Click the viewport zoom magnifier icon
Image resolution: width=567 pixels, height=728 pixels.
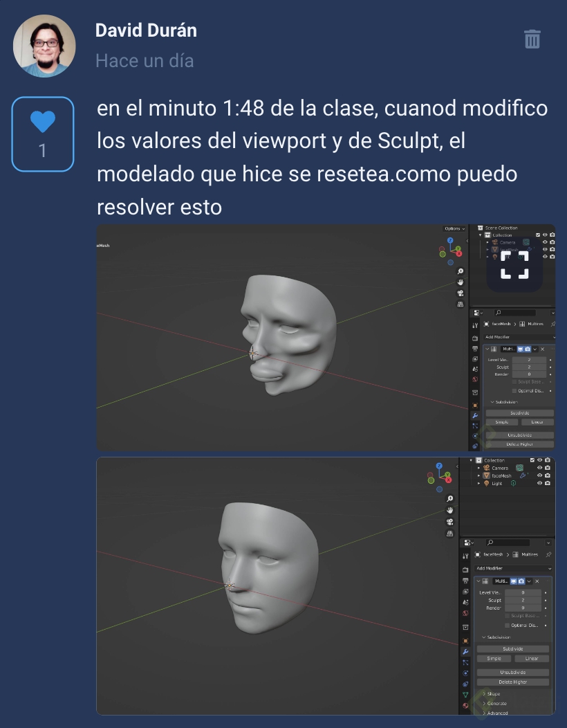pos(449,498)
